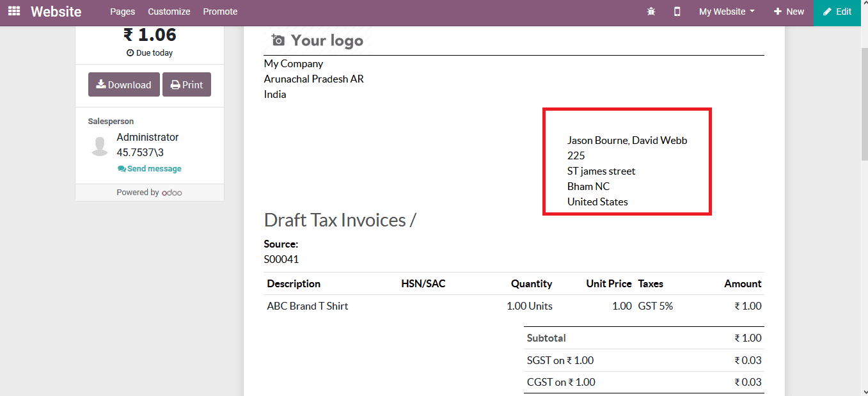The width and height of the screenshot is (868, 396).
Task: Click the ₹ 1.06 amount due
Action: point(150,35)
